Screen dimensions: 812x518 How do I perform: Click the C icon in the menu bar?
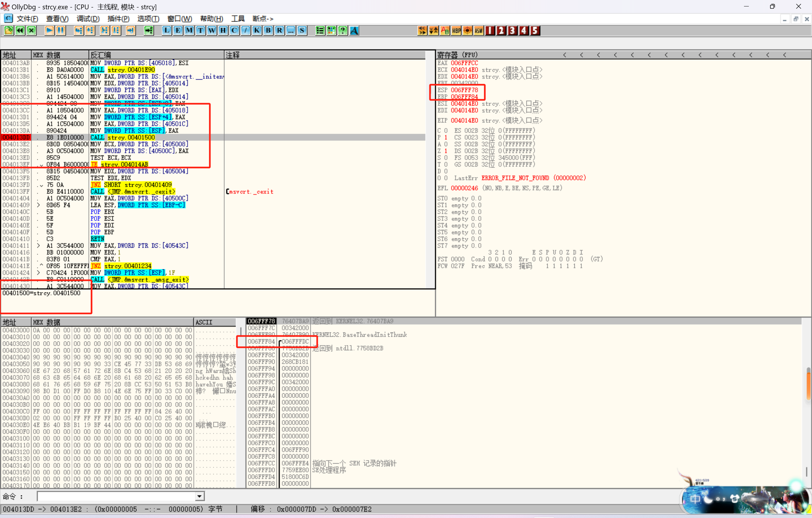tap(8, 18)
